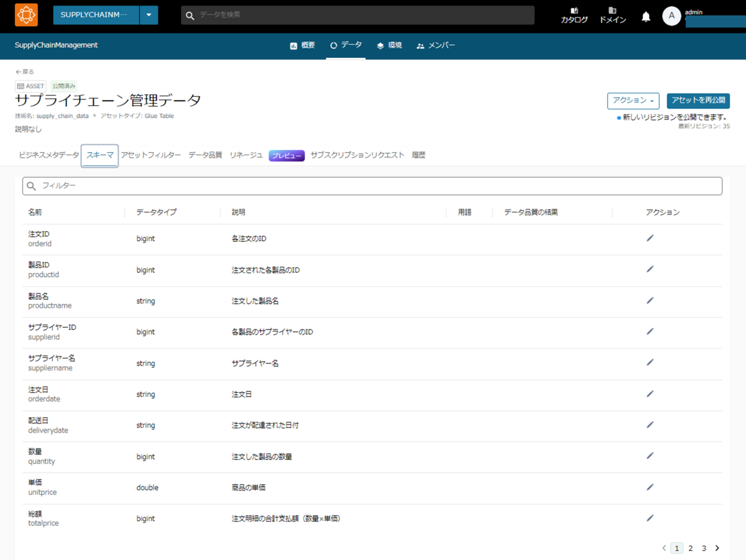Image resolution: width=746 pixels, height=560 pixels.
Task: Open the ドメイン section icon
Action: coord(612,15)
